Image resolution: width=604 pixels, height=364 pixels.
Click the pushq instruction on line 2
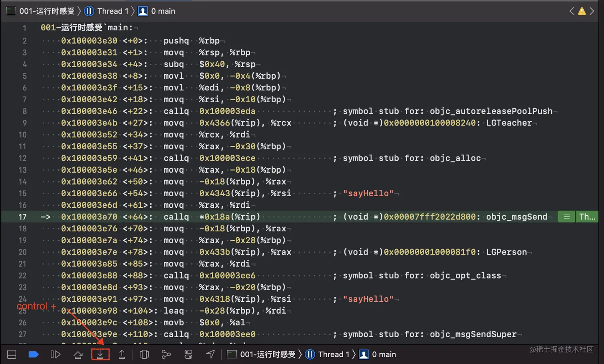[x=176, y=41]
